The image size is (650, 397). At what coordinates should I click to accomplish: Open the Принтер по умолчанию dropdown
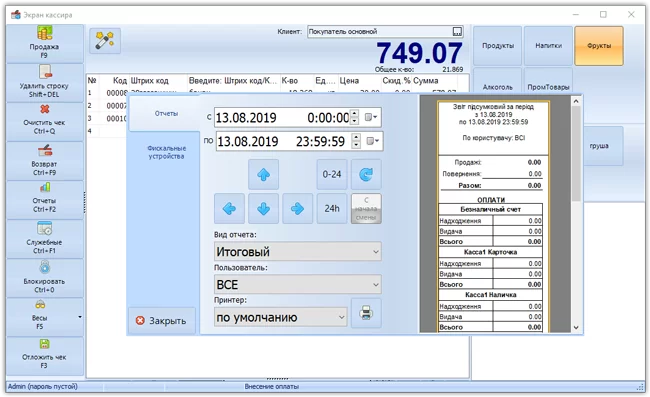point(281,317)
